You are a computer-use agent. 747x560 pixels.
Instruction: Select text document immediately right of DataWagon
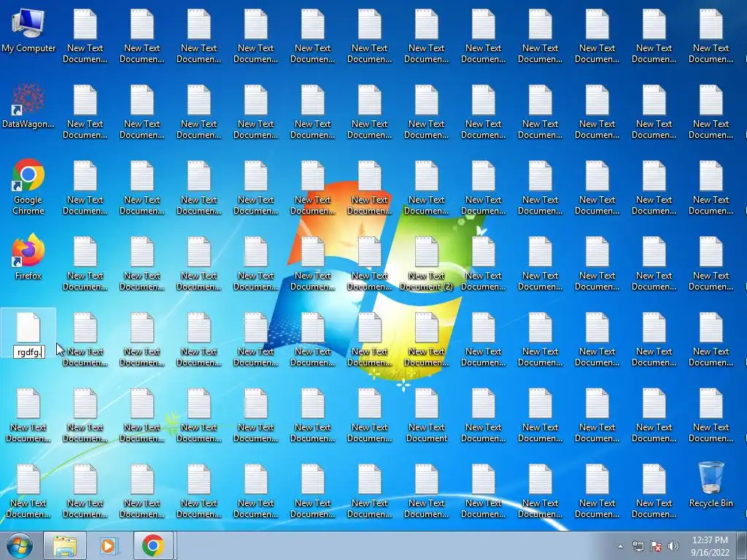pyautogui.click(x=85, y=112)
